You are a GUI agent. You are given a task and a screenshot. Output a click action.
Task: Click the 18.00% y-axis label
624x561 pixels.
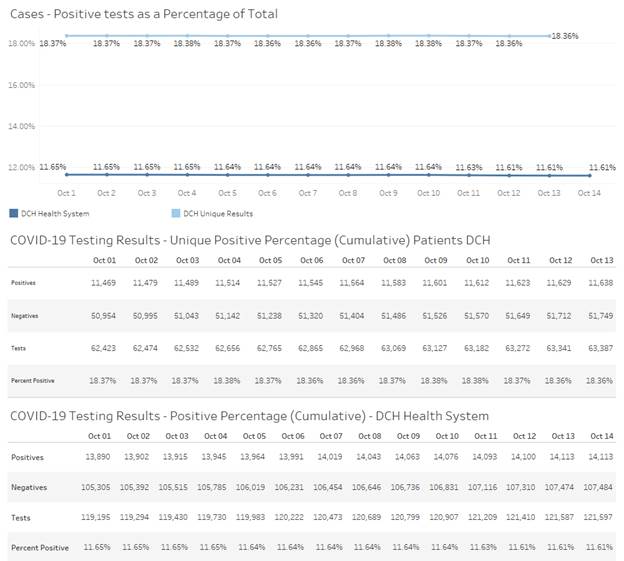21,44
